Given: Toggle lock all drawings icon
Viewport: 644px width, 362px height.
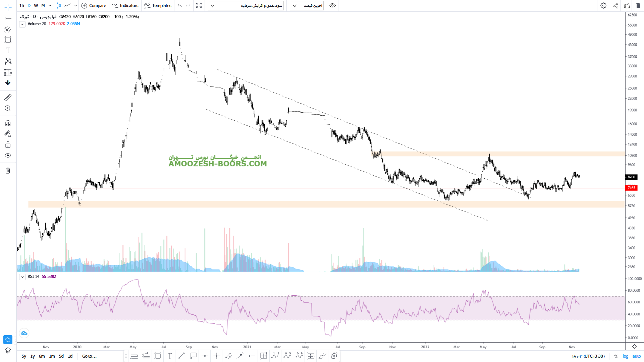Looking at the screenshot, I should (8, 145).
